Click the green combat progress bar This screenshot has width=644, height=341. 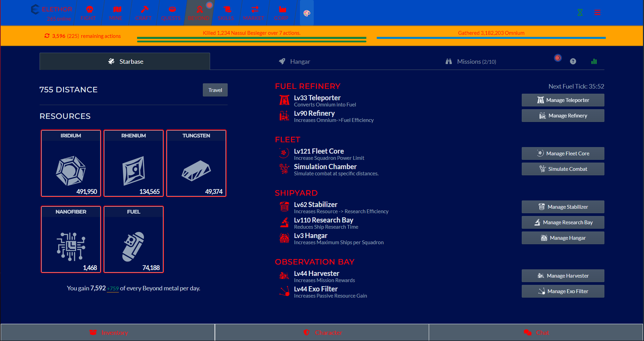pyautogui.click(x=252, y=40)
